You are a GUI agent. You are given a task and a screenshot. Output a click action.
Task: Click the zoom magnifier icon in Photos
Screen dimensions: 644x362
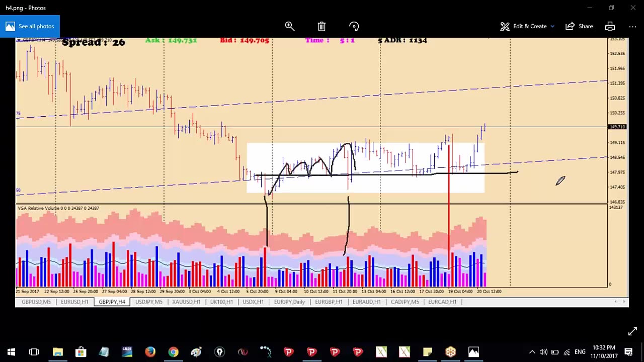(290, 26)
